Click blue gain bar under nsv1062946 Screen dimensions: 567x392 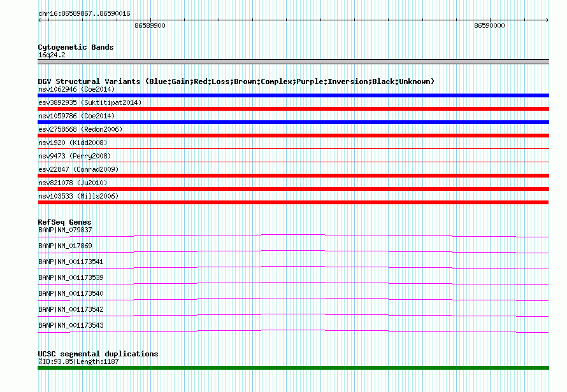coord(293,95)
